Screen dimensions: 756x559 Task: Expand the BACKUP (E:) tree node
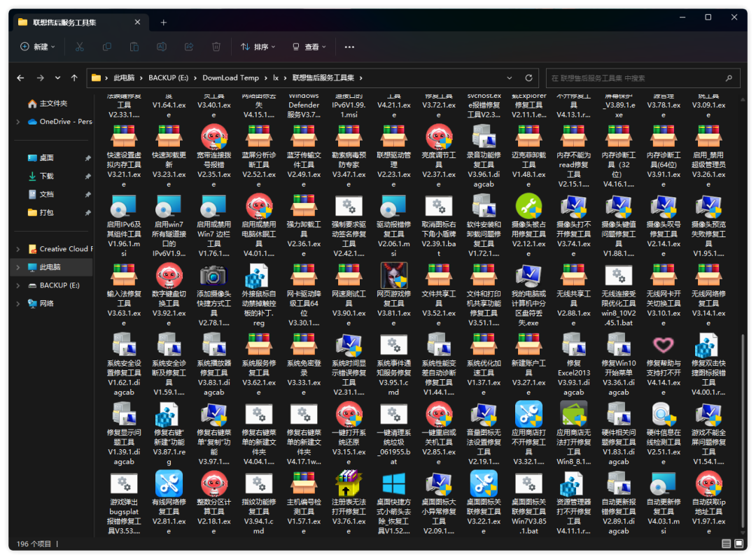[18, 285]
